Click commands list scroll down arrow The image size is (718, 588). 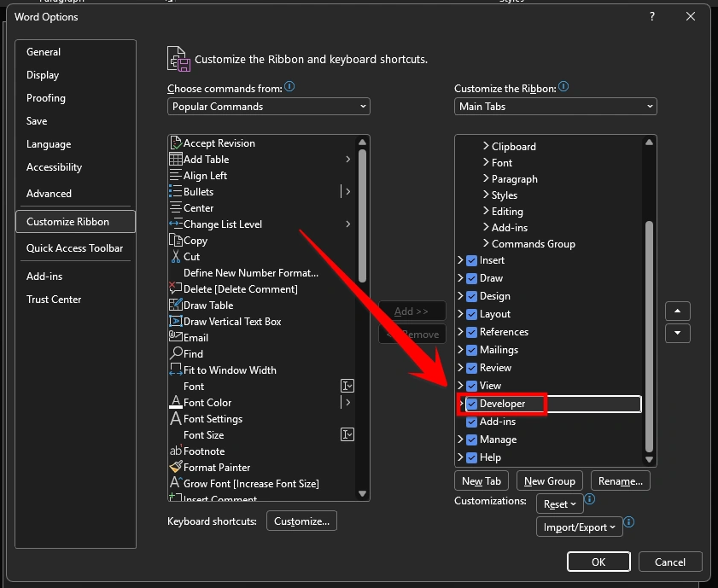(x=362, y=494)
